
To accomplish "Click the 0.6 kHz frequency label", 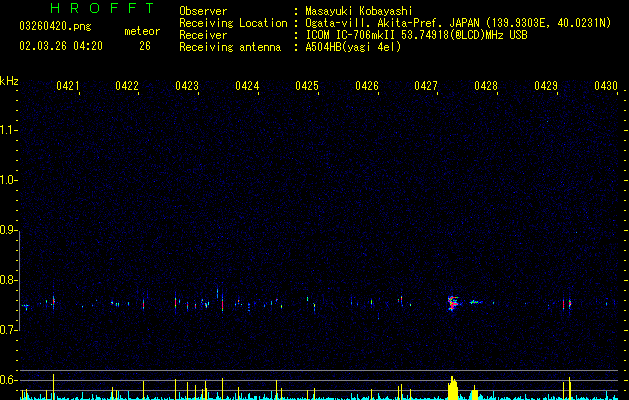I will tap(8, 380).
